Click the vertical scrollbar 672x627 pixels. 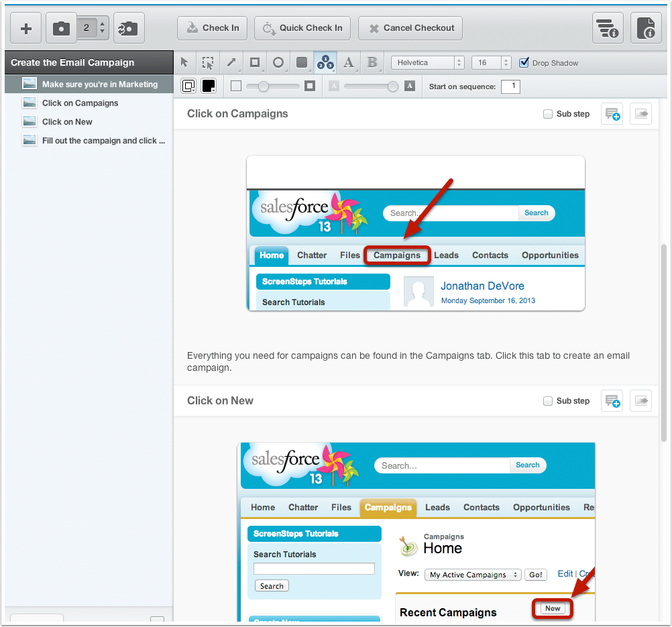coord(663,343)
